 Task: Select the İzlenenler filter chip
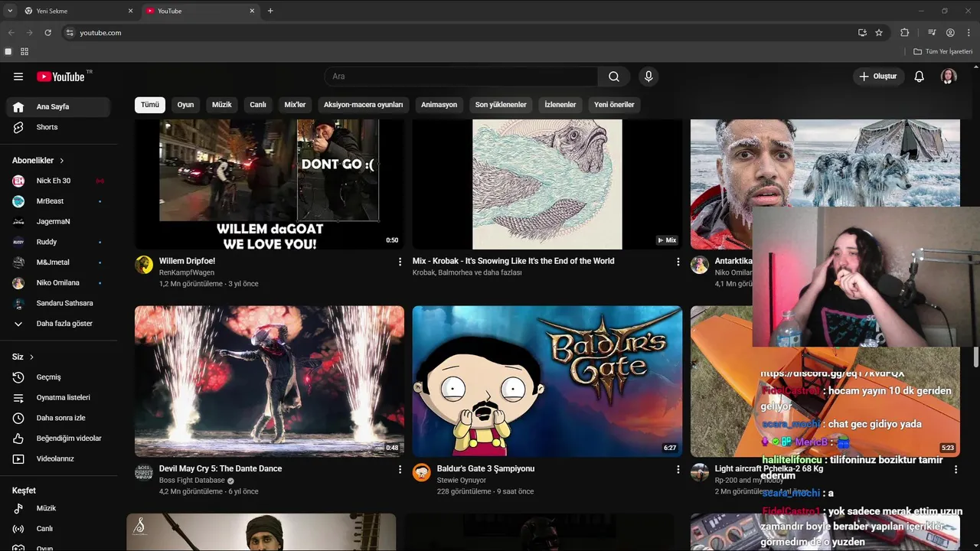pos(560,105)
